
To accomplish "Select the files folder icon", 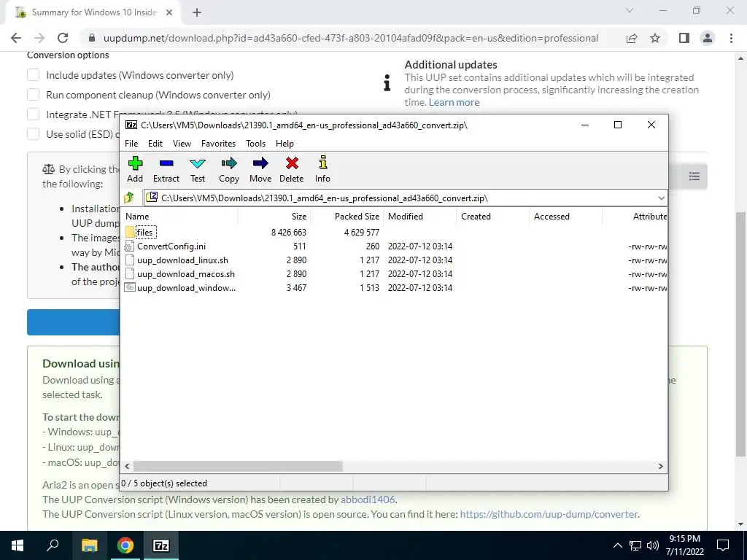I will tap(130, 233).
